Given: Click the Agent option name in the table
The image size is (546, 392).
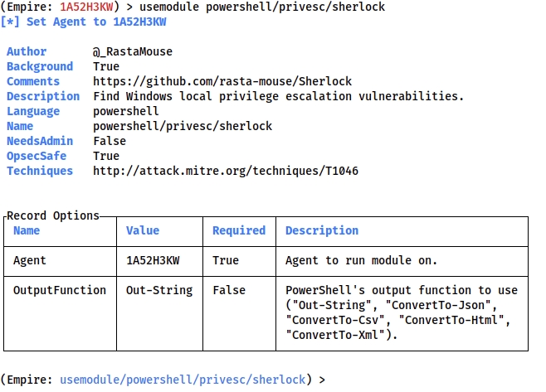Looking at the screenshot, I should 30,260.
